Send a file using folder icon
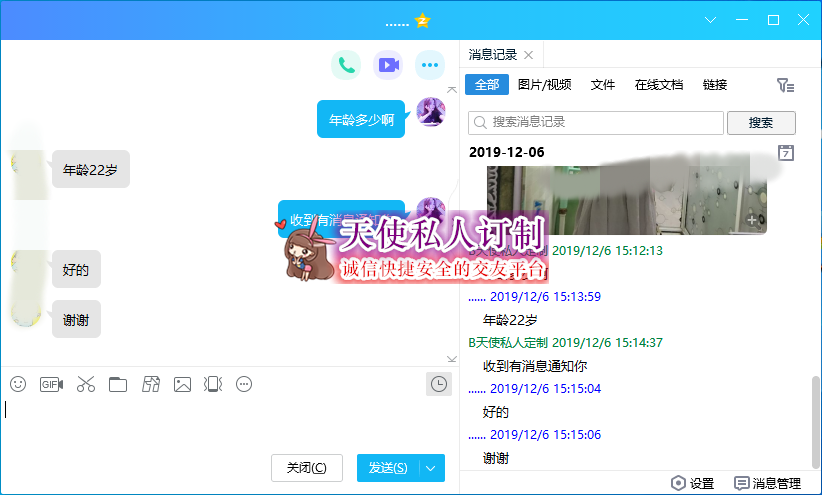 [x=118, y=384]
